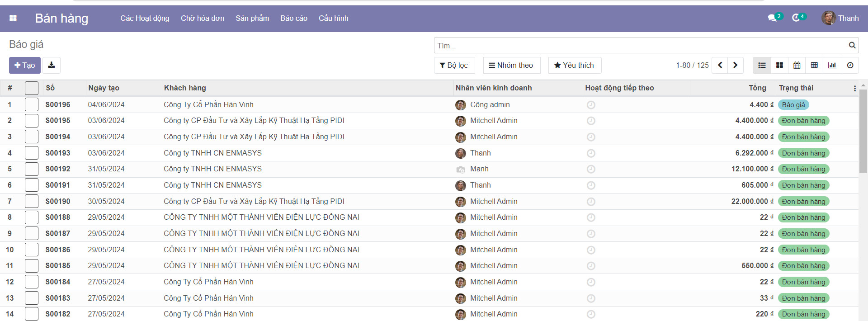Viewport: 868px width, 321px height.
Task: Click the Tạo button
Action: point(25,65)
